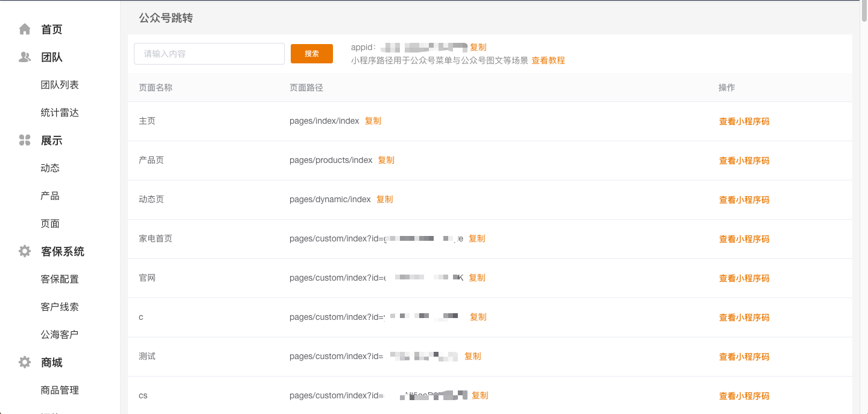Open the 查看教程 link

(548, 60)
